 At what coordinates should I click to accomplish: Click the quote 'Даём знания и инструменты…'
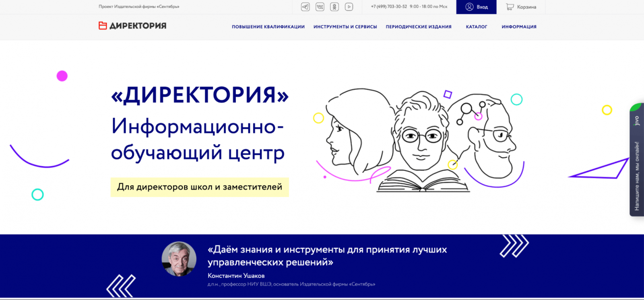pos(327,256)
